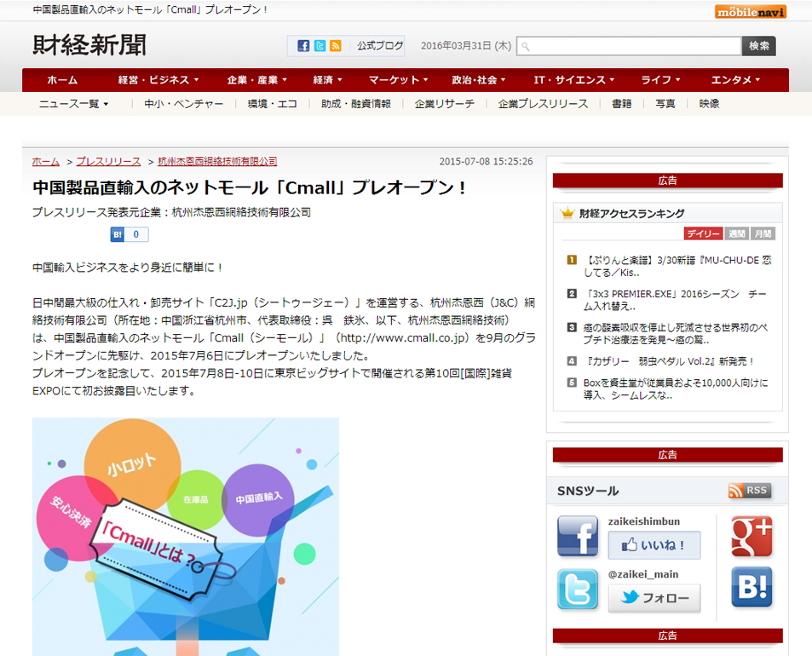Click the フォロー Twitter follow button
Image resolution: width=812 pixels, height=656 pixels.
pyautogui.click(x=654, y=598)
